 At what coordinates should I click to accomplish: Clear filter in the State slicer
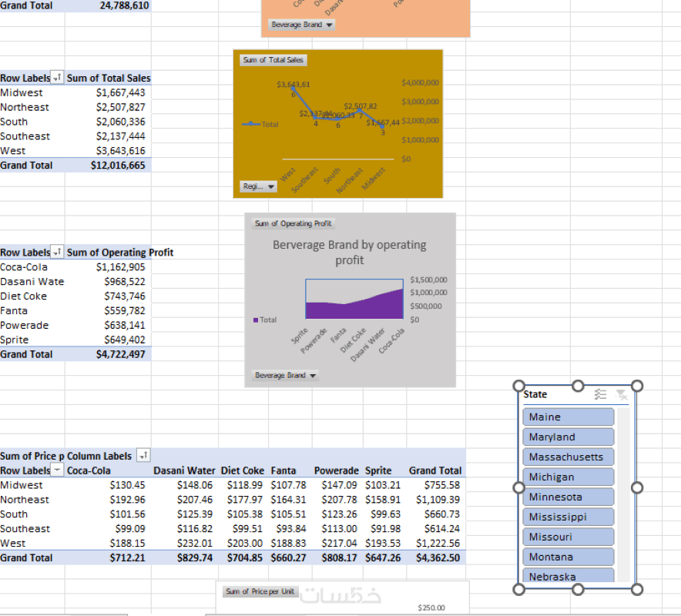621,394
